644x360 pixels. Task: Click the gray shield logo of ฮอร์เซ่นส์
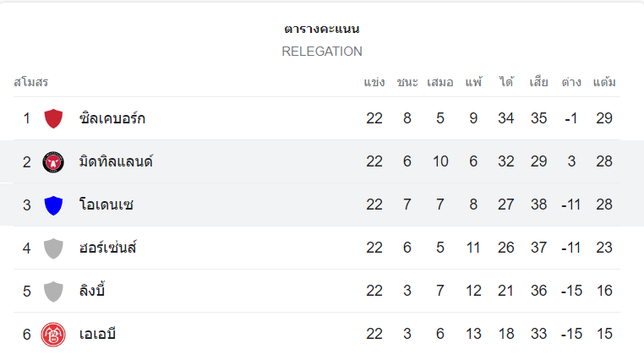[x=53, y=248]
